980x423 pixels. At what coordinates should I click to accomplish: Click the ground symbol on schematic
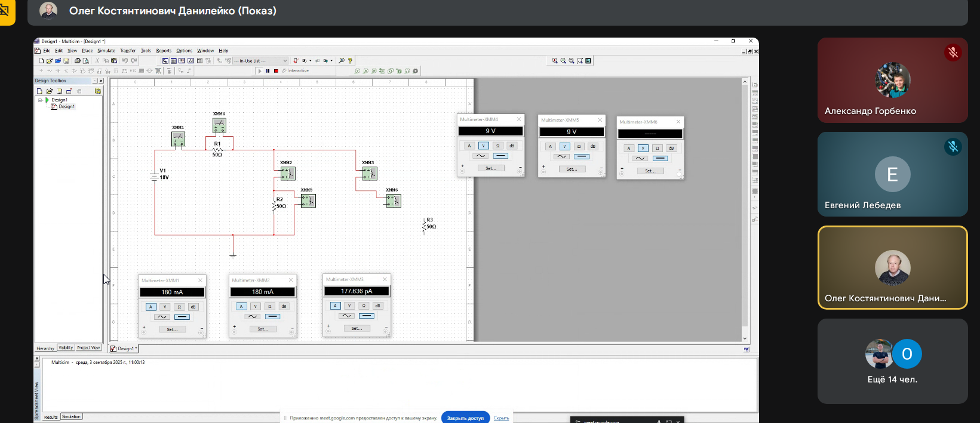point(233,255)
